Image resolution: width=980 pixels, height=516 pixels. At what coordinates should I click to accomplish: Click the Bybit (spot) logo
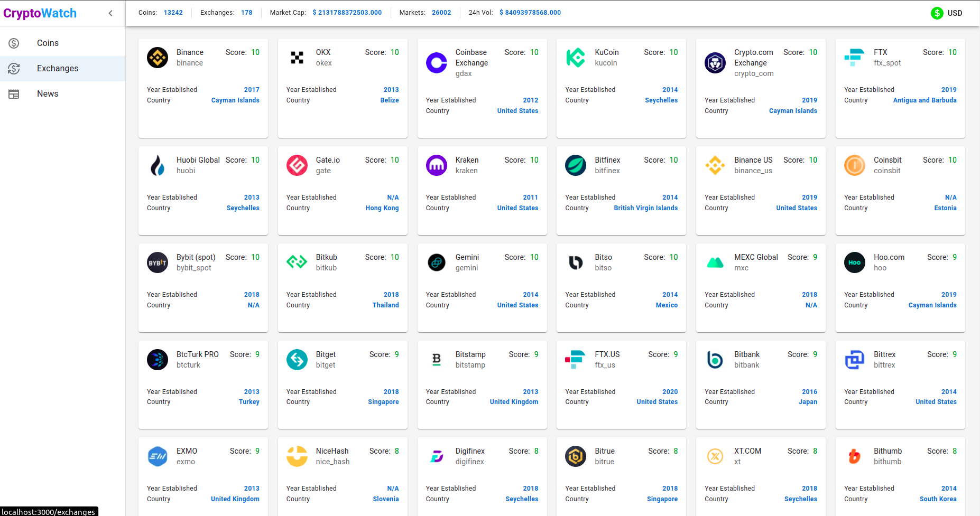pos(158,262)
